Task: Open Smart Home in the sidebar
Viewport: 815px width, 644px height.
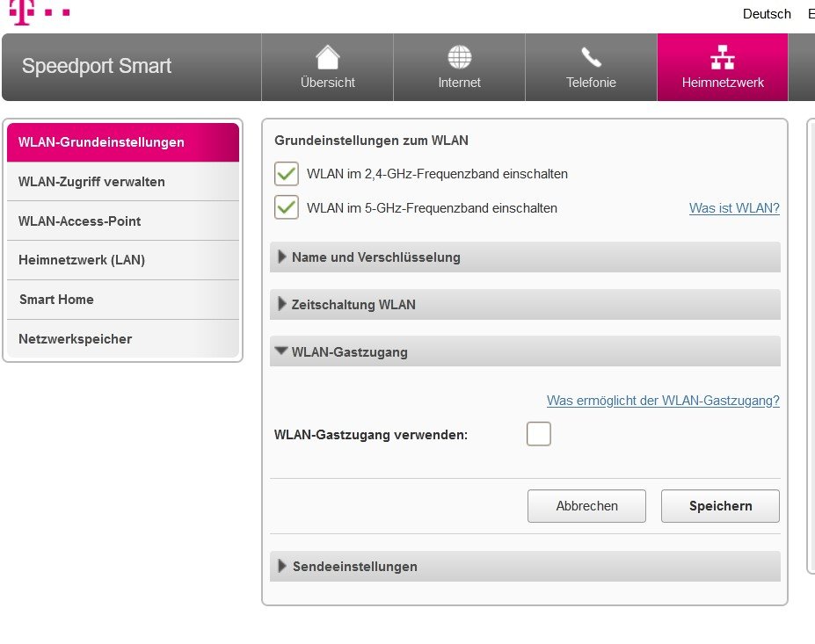Action: (x=123, y=300)
